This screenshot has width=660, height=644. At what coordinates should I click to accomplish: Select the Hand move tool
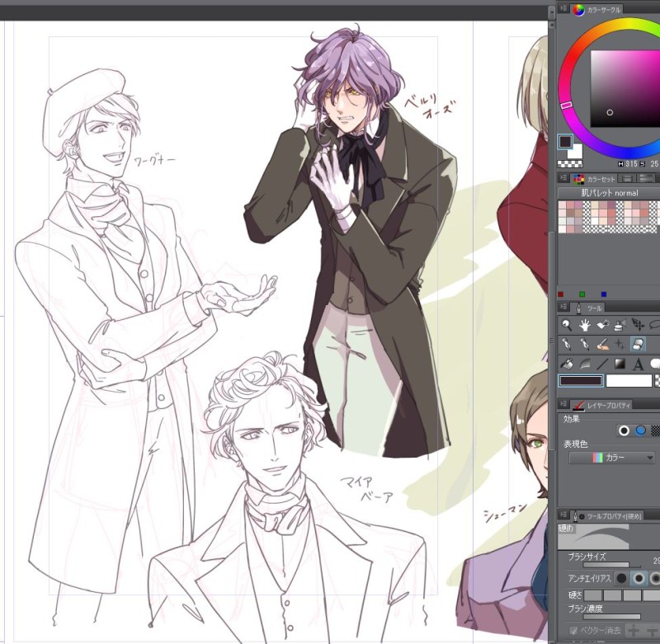(585, 325)
